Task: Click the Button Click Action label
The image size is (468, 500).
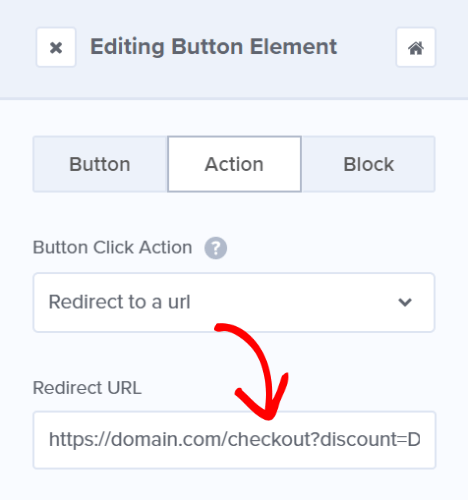Action: pos(112,247)
